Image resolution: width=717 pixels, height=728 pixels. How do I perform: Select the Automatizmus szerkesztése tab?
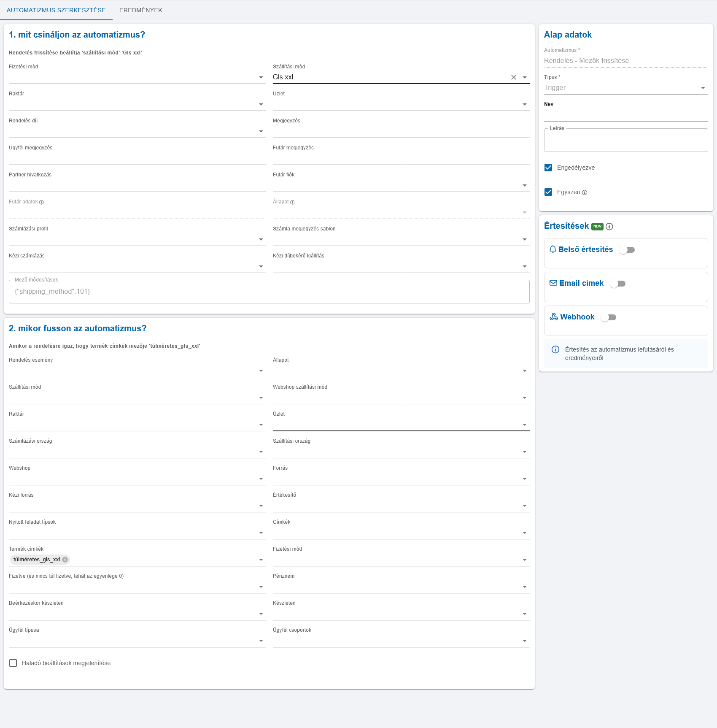pos(56,10)
